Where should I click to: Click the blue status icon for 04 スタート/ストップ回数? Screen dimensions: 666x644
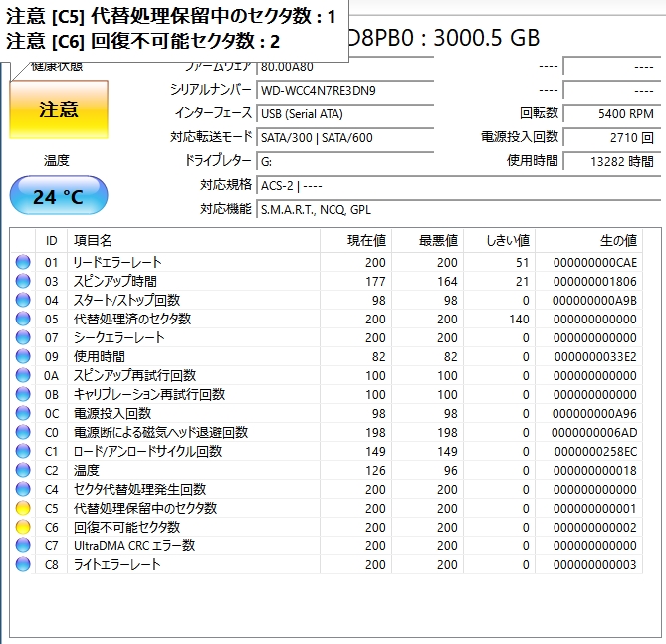point(23,300)
